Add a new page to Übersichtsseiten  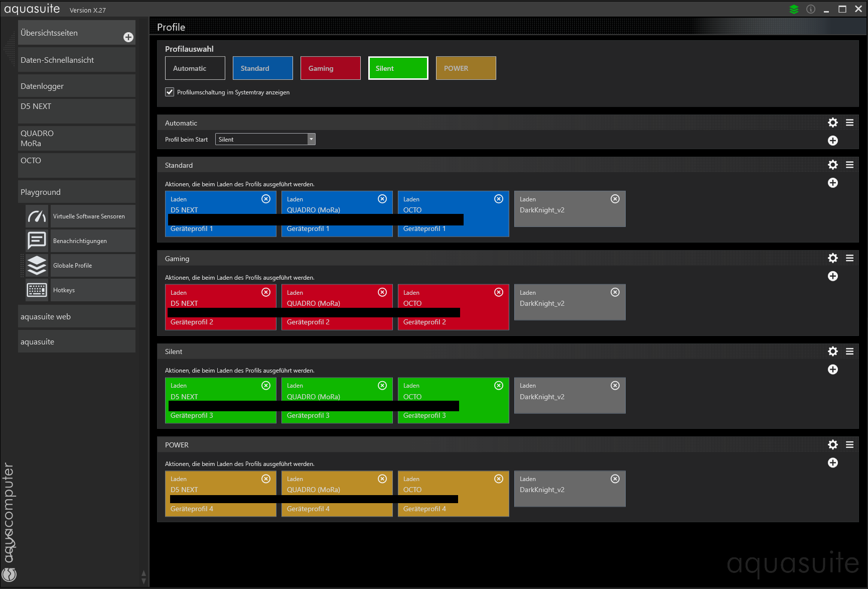[x=128, y=37]
